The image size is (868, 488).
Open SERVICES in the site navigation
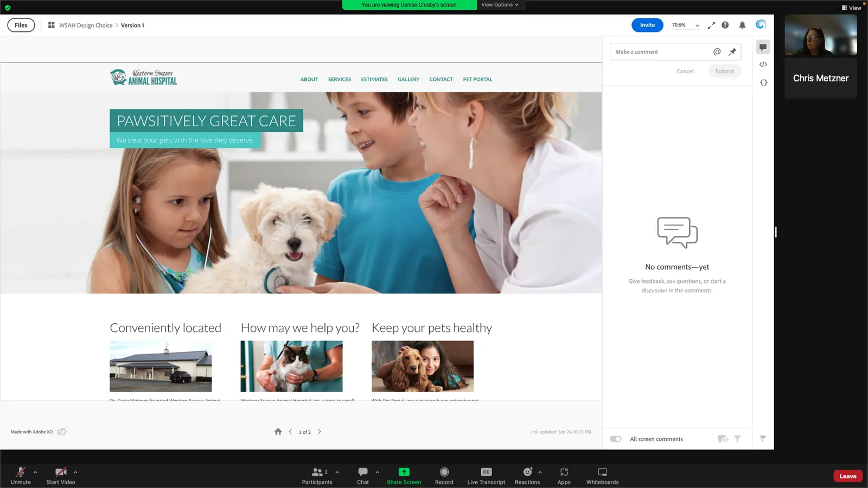340,80
